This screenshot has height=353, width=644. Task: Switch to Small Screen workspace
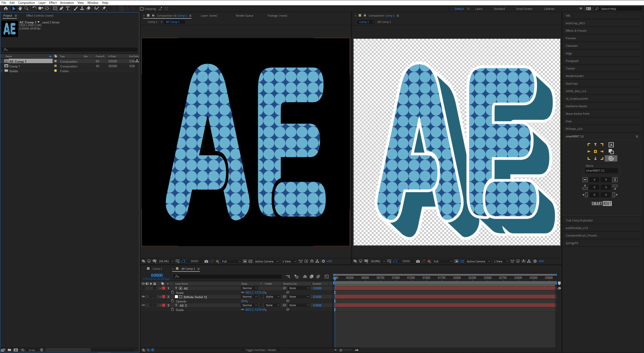point(524,9)
